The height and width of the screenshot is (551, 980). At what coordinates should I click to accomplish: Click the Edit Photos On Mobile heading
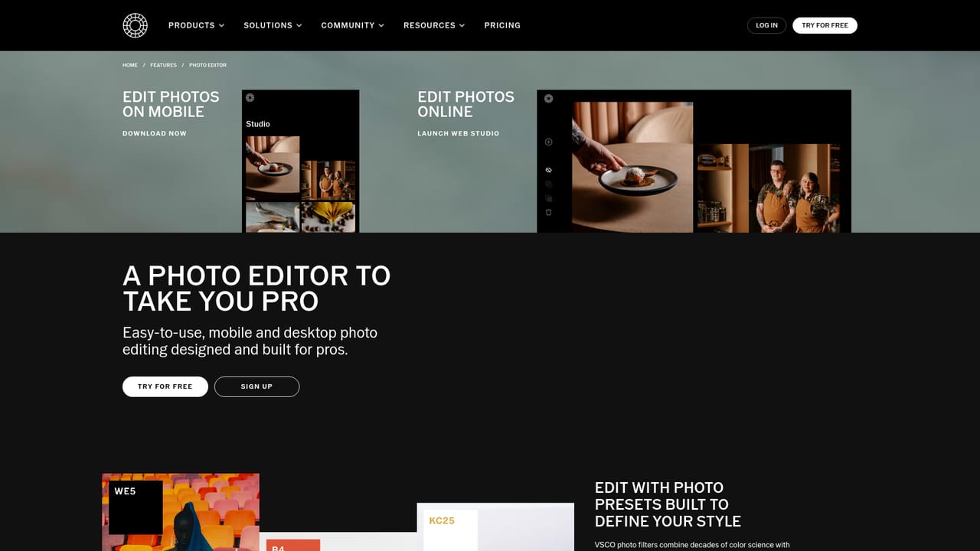[171, 104]
